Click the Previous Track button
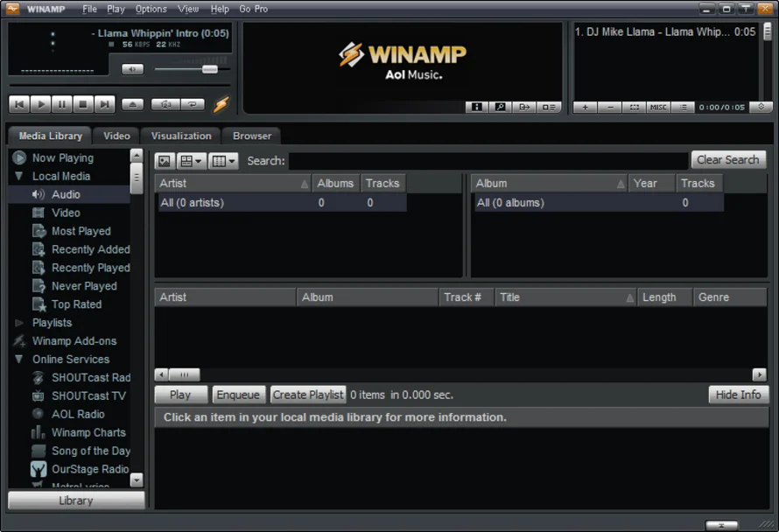Screen dimensions: 779x532 (x=18, y=104)
